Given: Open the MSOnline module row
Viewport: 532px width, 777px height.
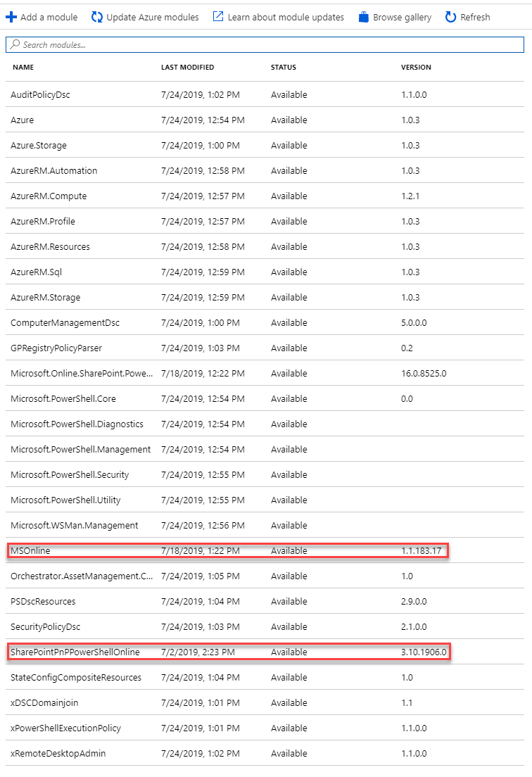Looking at the screenshot, I should [x=265, y=550].
